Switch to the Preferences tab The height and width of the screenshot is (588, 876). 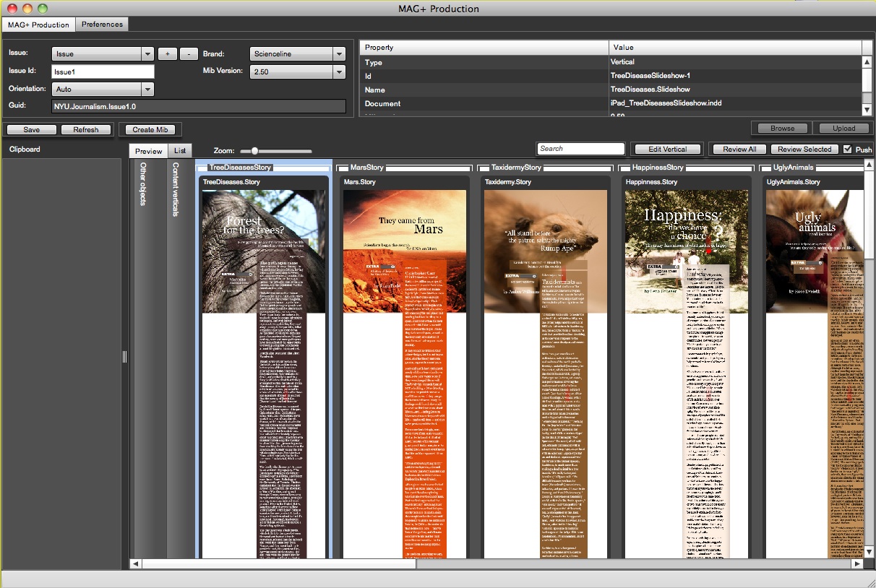click(x=102, y=24)
